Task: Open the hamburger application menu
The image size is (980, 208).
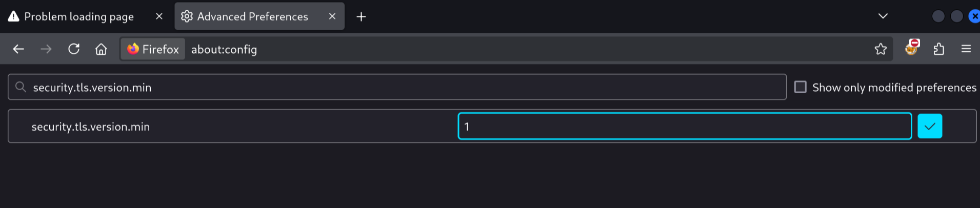Action: (x=966, y=49)
